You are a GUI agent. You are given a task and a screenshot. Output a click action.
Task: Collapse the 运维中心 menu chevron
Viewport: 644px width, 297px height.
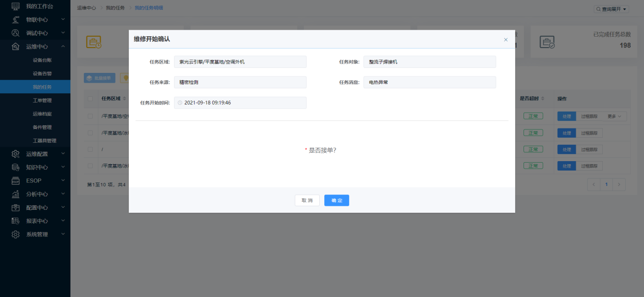click(x=63, y=47)
